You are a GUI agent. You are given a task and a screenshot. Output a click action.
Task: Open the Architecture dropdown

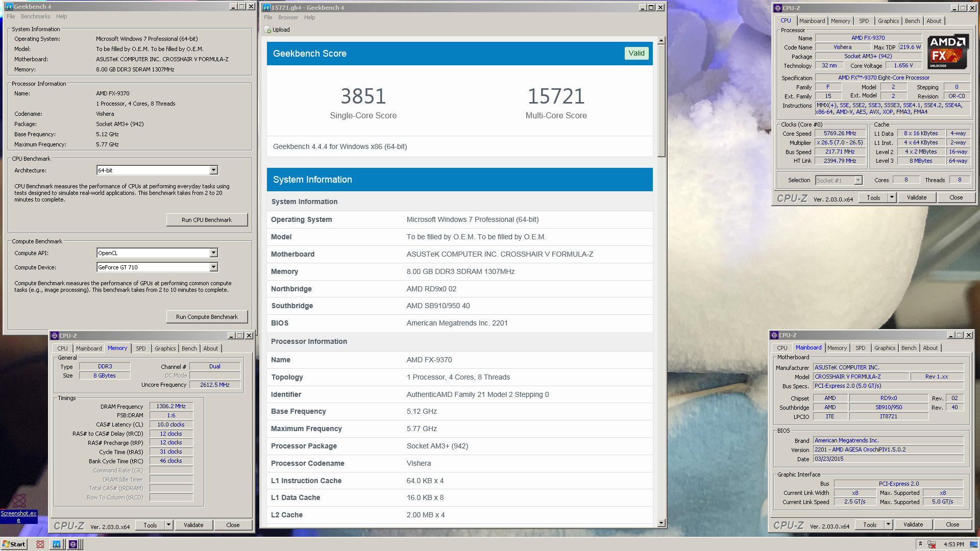214,170
